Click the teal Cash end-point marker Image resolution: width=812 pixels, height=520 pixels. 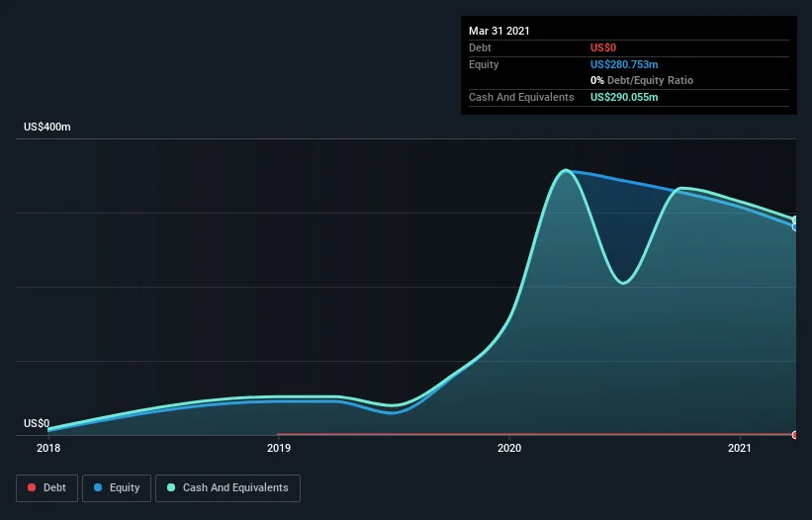click(795, 219)
